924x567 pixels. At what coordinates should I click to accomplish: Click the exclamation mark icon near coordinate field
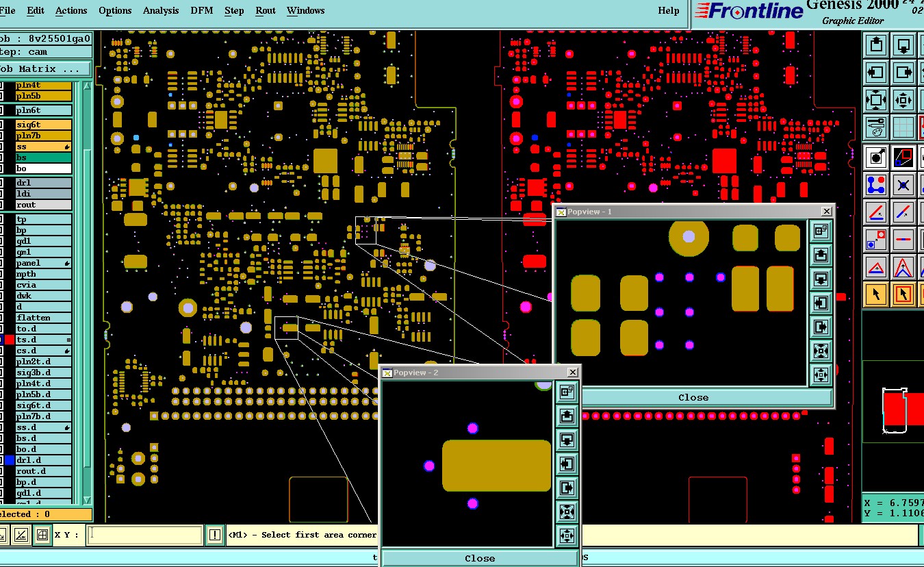(x=215, y=535)
